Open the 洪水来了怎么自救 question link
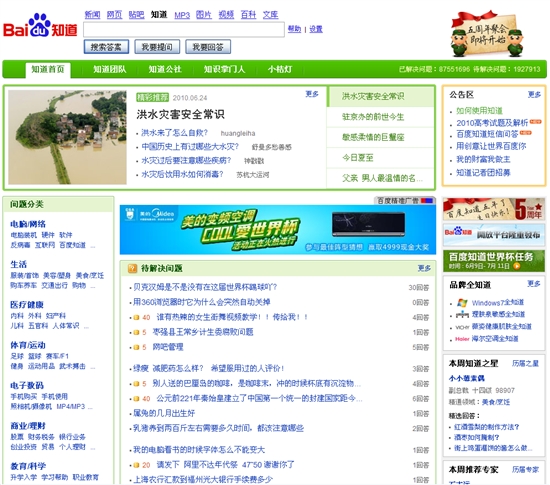Image resolution: width=550 pixels, height=485 pixels. [x=174, y=133]
